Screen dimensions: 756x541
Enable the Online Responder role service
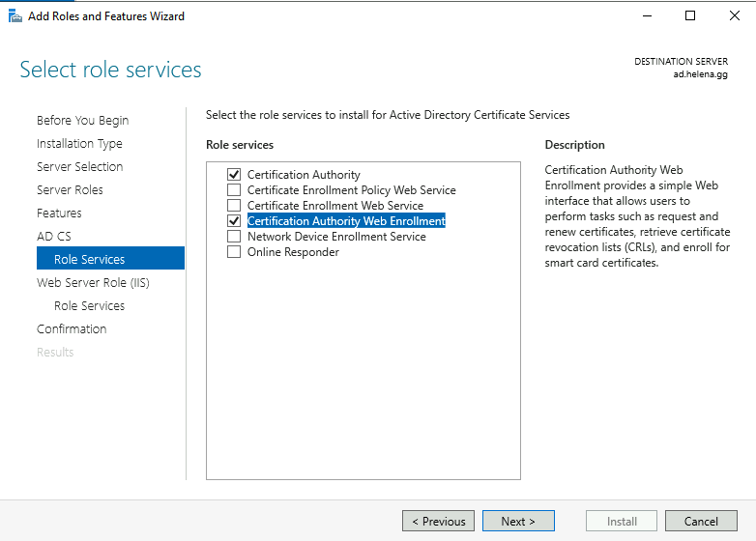coord(233,252)
